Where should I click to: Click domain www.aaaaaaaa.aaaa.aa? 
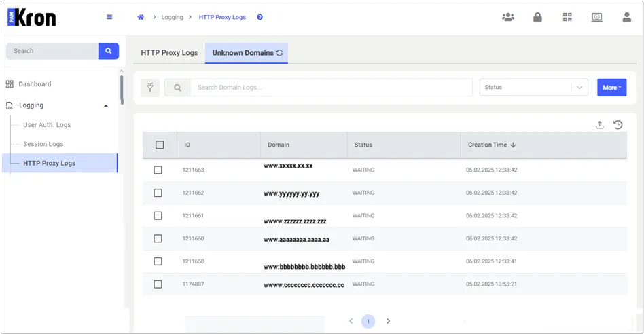[296, 239]
